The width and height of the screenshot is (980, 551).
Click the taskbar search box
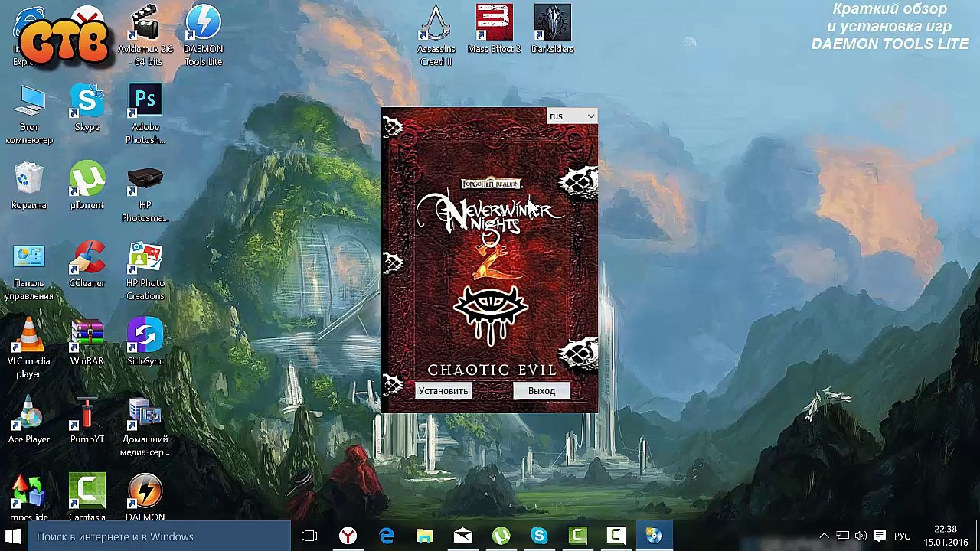coord(158,536)
